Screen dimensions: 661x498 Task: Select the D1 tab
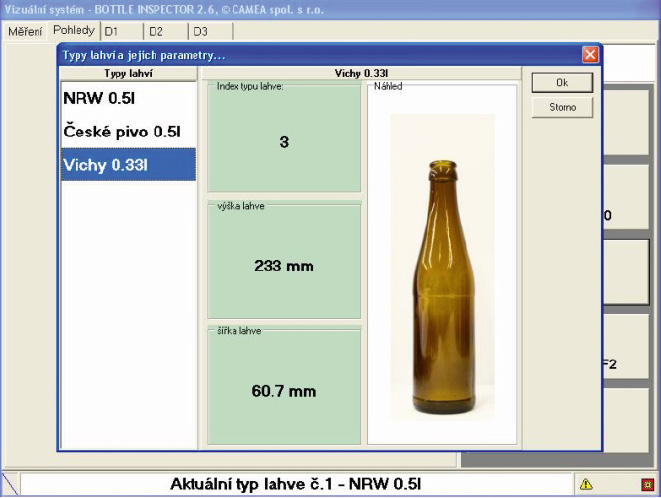point(121,32)
